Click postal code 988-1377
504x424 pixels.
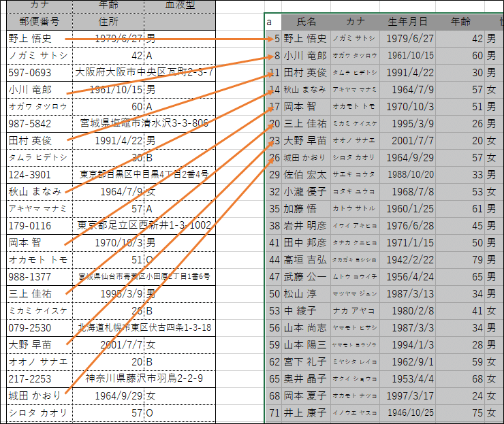[x=40, y=277]
